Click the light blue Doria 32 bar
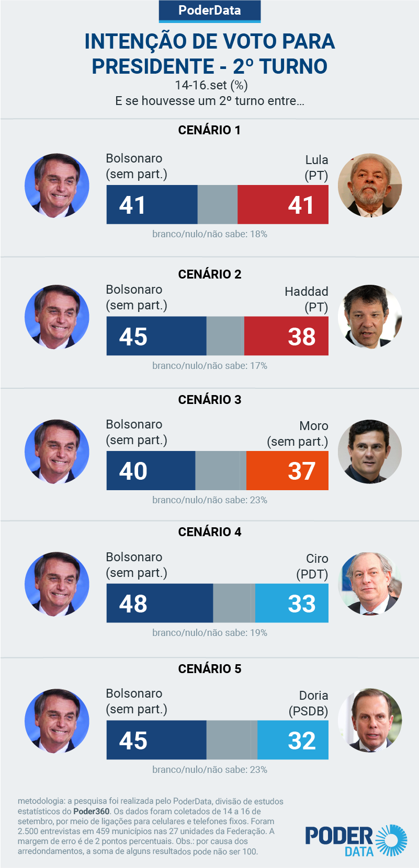The height and width of the screenshot is (868, 419). coord(293,740)
